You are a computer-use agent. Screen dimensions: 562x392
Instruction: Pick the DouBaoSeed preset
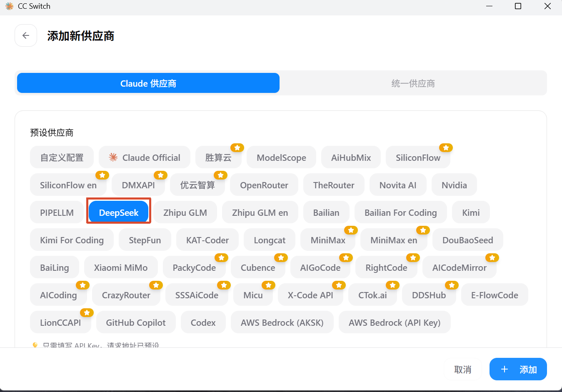(x=467, y=240)
